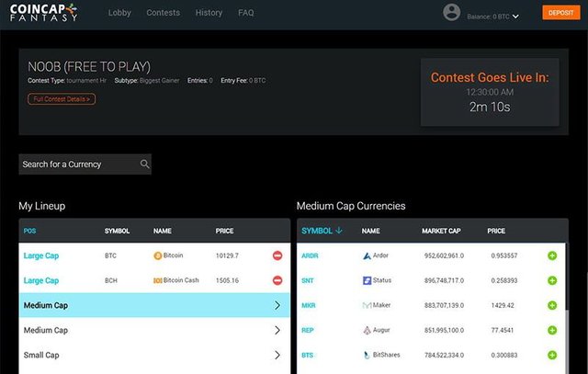The height and width of the screenshot is (374, 588).
Task: Click BitShares market cap 784,522,334.0
Action: click(444, 355)
